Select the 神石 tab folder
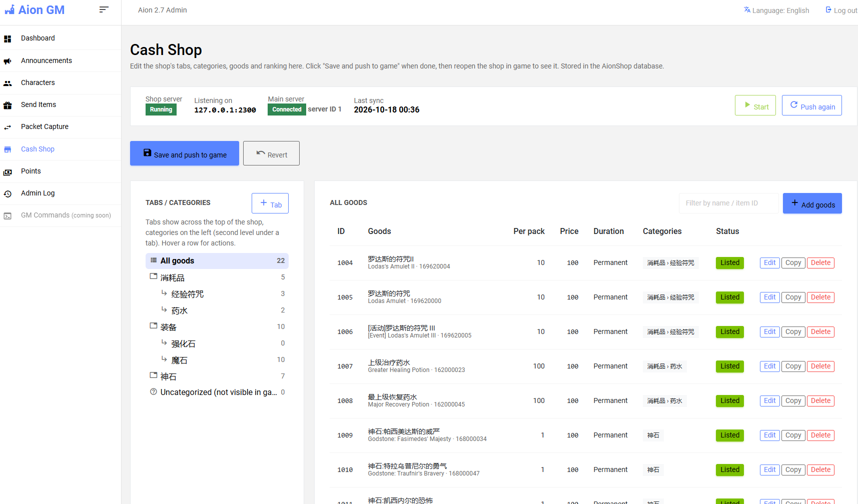The width and height of the screenshot is (858, 504). point(217,376)
